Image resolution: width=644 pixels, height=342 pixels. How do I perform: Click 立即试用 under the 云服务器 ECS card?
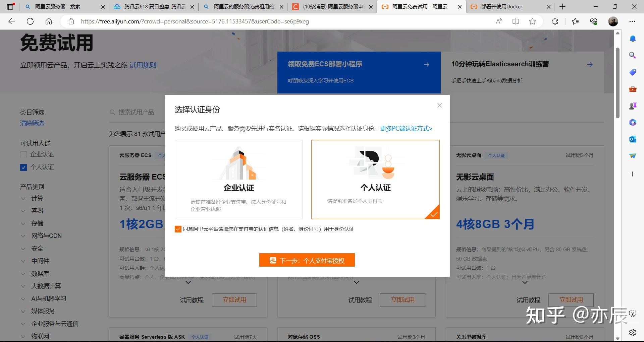(x=234, y=300)
